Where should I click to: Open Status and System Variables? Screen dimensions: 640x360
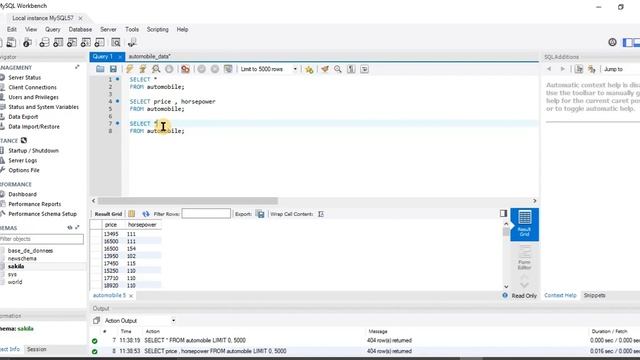tap(43, 107)
